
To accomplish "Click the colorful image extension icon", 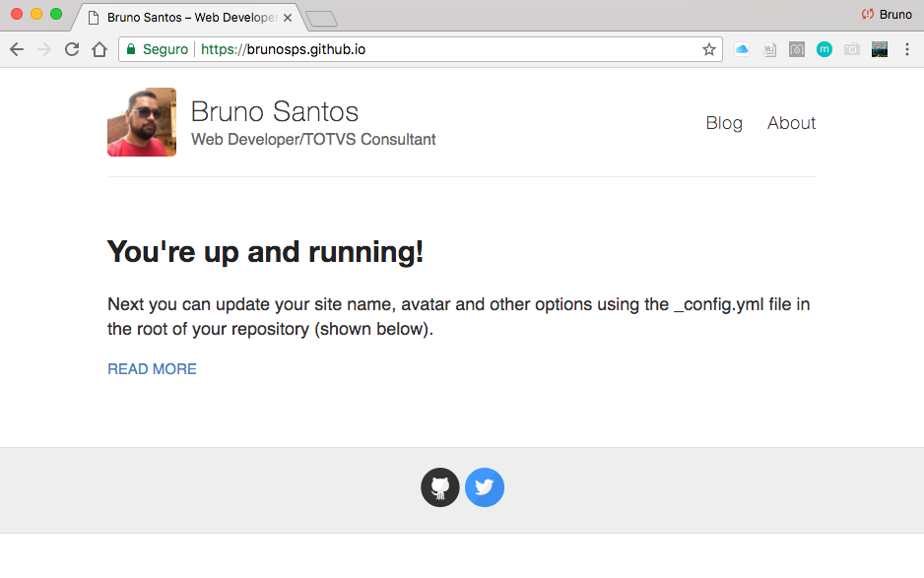I will (879, 49).
